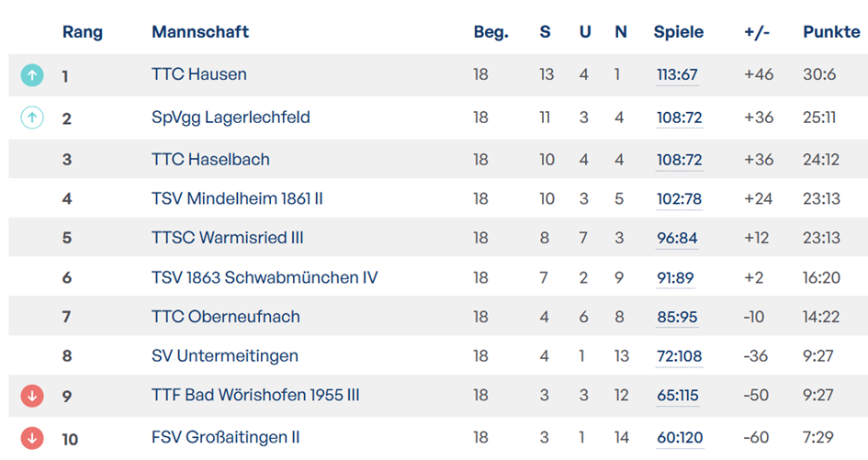Click the Rang column header
Viewport: 868px width, 460px height.
(83, 32)
